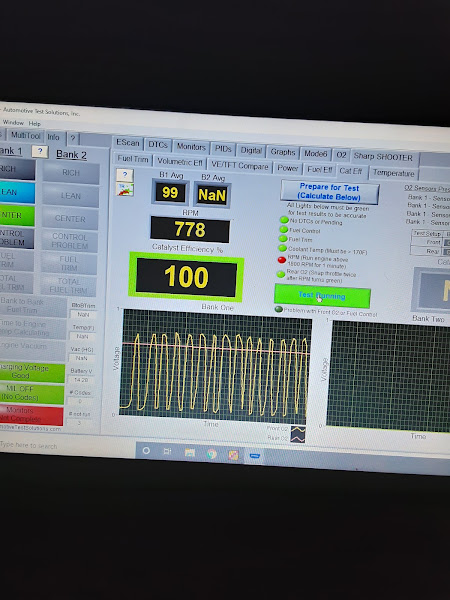Click the Prepare for Test button

click(330, 192)
